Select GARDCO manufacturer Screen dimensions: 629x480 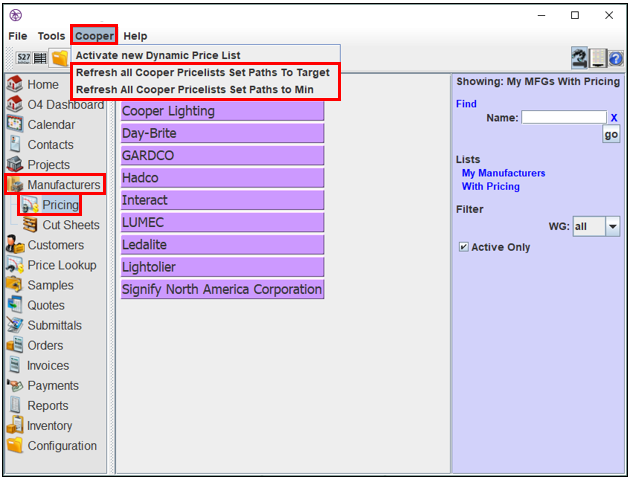pos(222,156)
